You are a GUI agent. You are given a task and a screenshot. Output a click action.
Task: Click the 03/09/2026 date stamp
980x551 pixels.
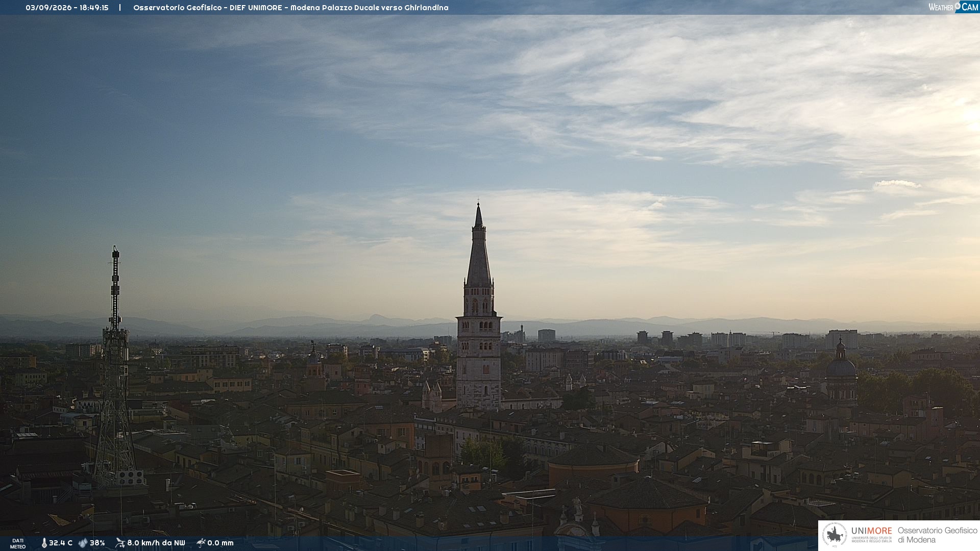tap(48, 8)
